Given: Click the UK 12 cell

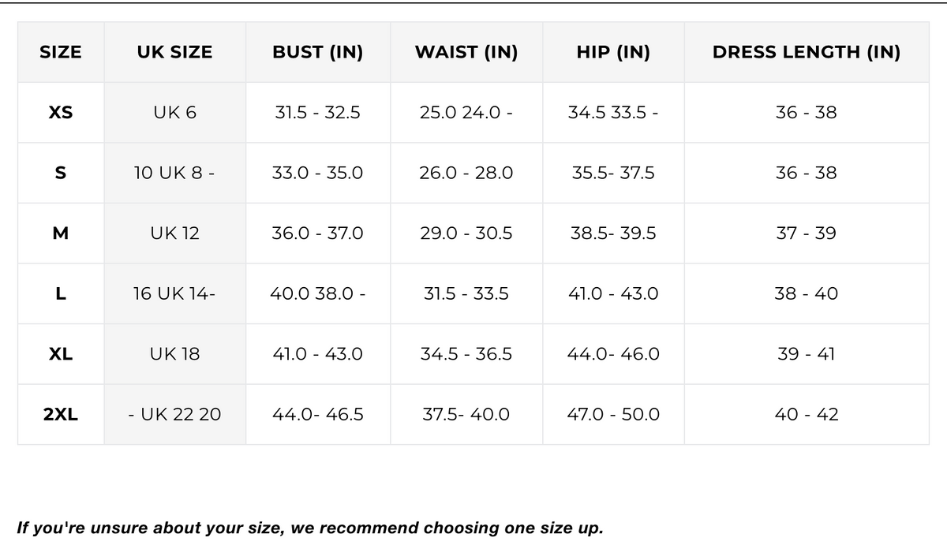Looking at the screenshot, I should tap(174, 233).
